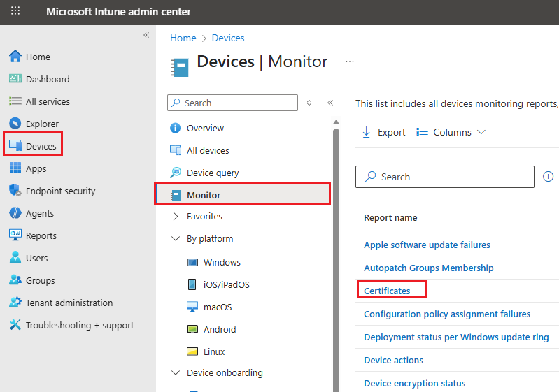
Task: Click the Home icon in left navigation
Action: pos(15,57)
